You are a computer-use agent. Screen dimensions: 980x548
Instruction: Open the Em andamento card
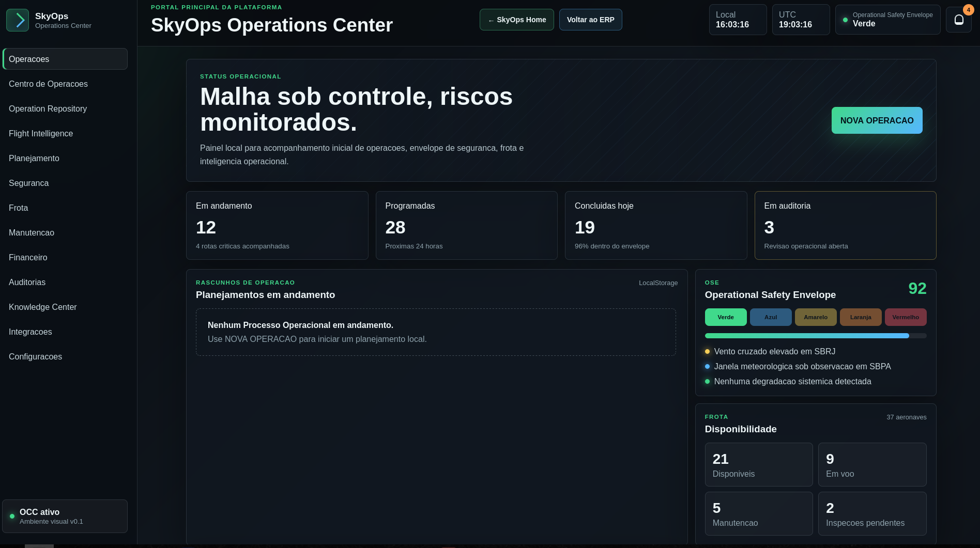(x=277, y=225)
